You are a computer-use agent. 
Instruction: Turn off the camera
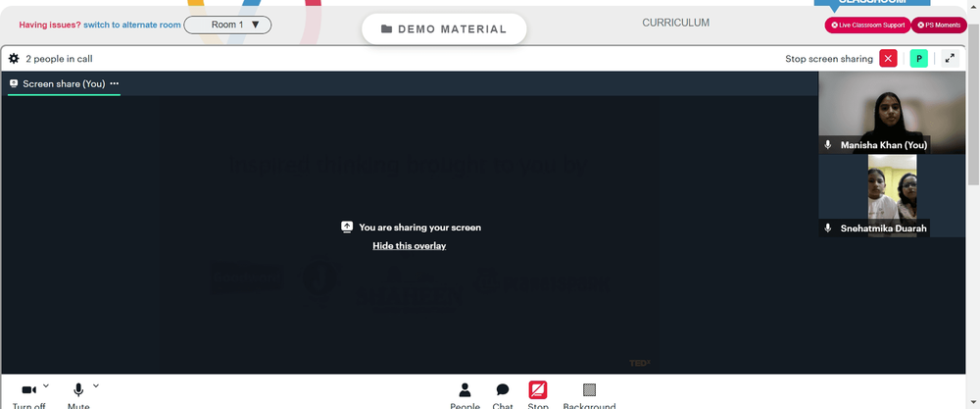[x=28, y=396]
